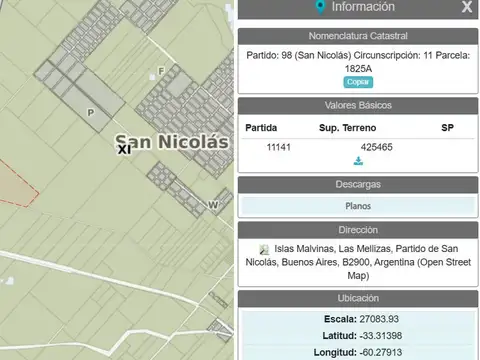Click the Descargas section header
This screenshot has height=360, width=480.
[x=358, y=184]
